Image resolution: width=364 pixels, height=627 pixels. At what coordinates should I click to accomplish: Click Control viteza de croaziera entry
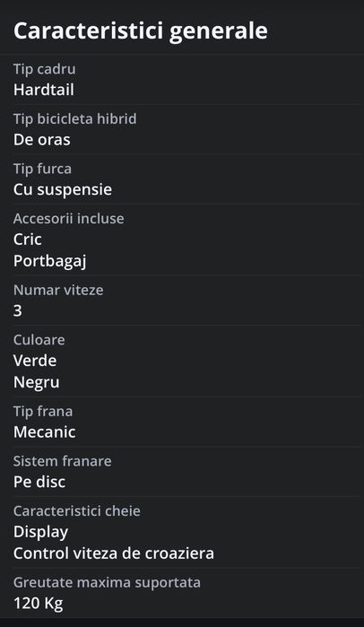pos(114,553)
